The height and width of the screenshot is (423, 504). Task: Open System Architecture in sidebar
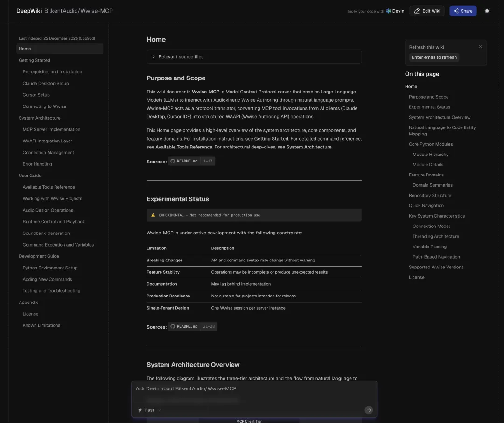40,118
